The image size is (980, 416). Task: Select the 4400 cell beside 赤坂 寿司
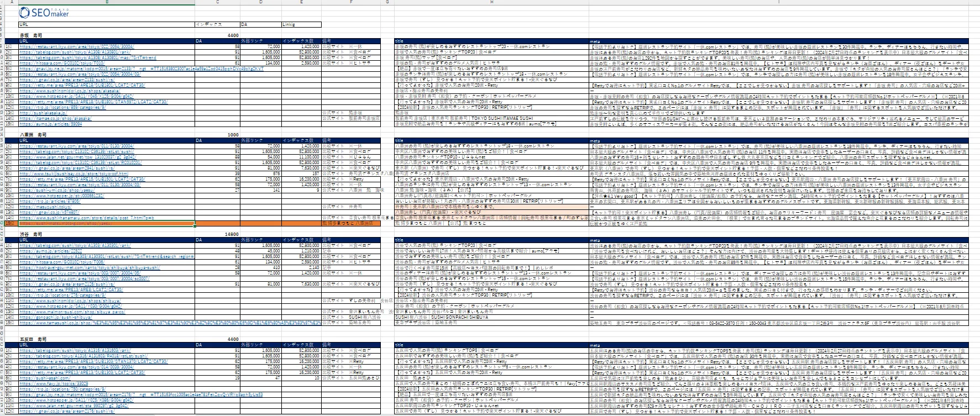[218, 35]
